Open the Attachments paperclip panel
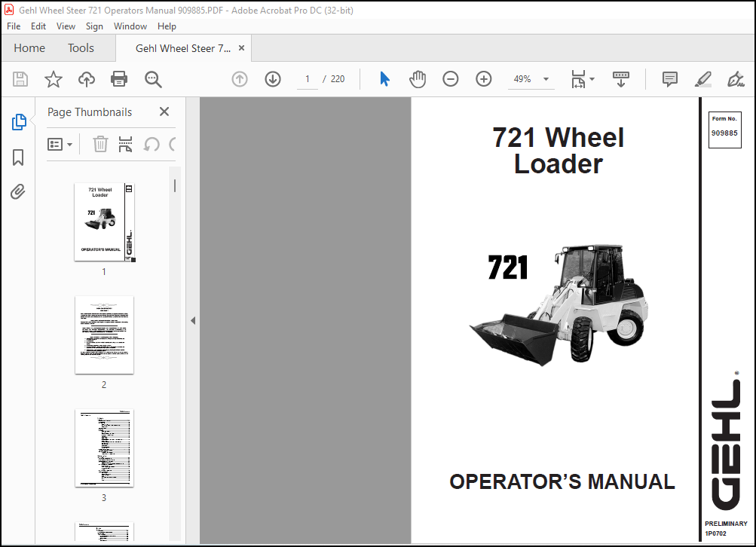This screenshot has height=547, width=756. tap(18, 192)
